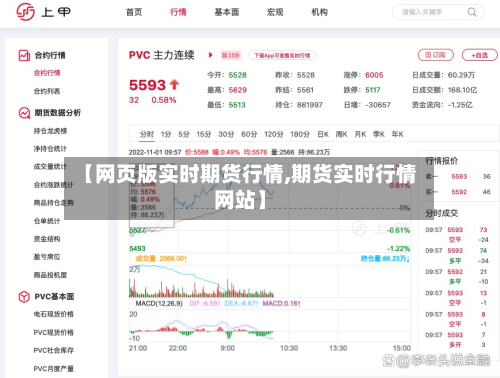500x378 pixels.
Task: Switch to the 日K chart tab
Action: pyautogui.click(x=323, y=134)
